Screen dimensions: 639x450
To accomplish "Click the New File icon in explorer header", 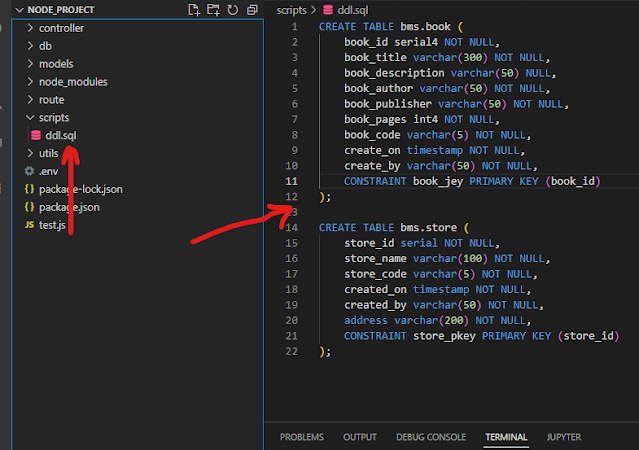I will (x=194, y=10).
